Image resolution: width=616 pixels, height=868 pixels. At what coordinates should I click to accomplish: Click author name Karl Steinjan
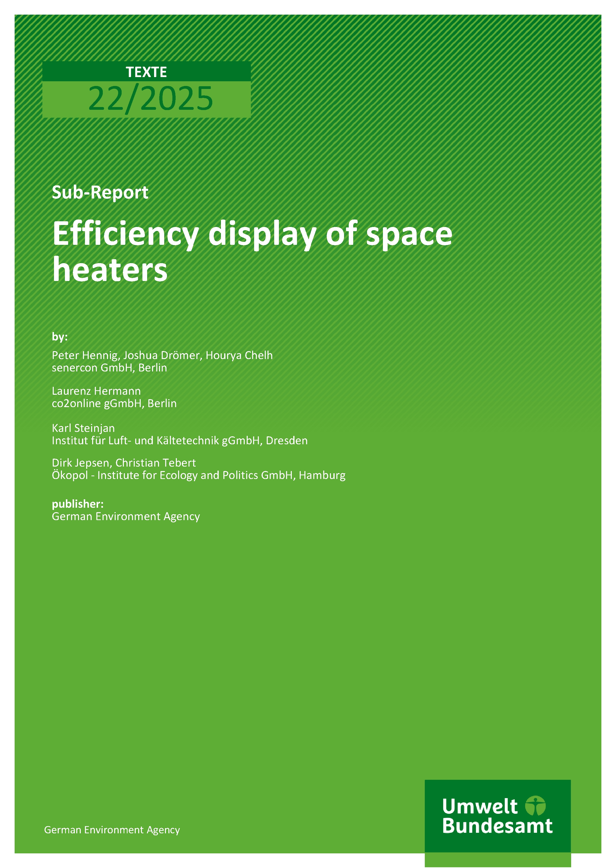point(83,428)
